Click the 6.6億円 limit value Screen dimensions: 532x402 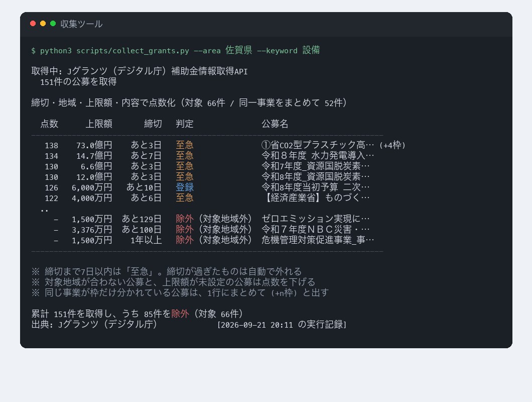pos(96,166)
